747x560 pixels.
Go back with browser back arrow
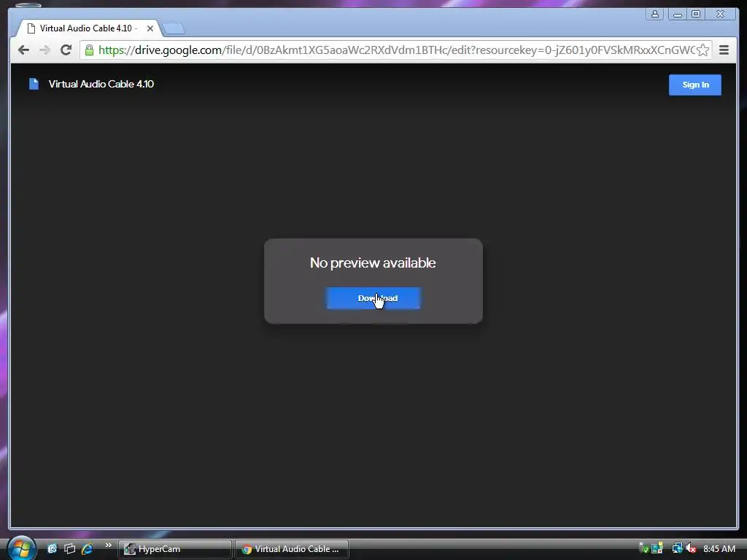(23, 50)
